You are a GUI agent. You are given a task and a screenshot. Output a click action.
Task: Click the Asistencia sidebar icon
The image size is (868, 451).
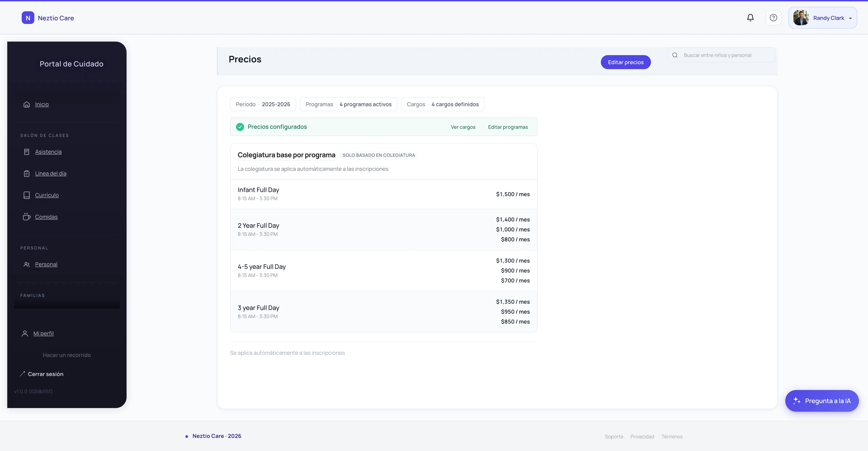(27, 152)
